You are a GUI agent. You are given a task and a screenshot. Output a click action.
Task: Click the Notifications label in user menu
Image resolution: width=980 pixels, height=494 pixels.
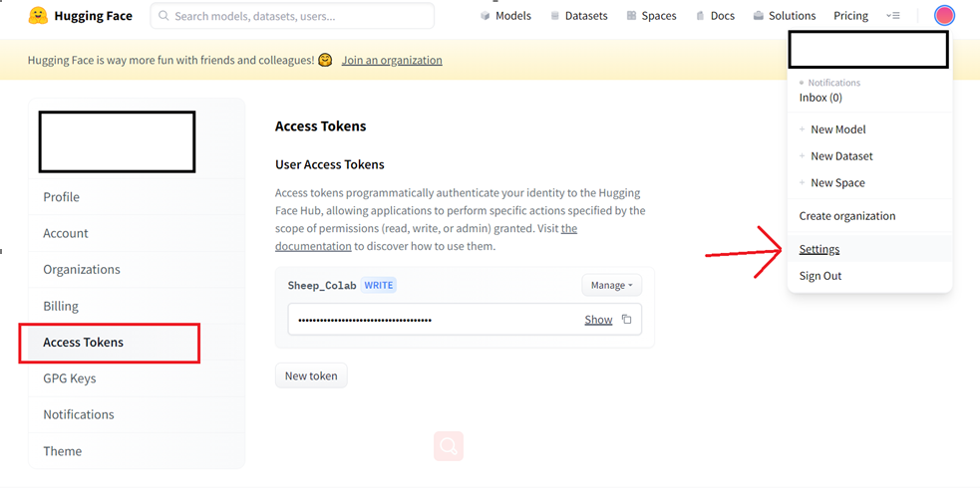833,83
